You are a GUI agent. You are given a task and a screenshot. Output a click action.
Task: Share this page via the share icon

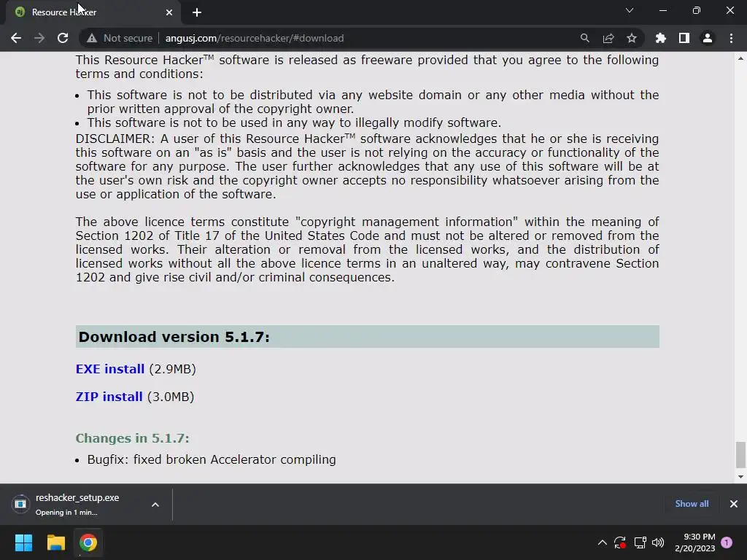pos(608,38)
